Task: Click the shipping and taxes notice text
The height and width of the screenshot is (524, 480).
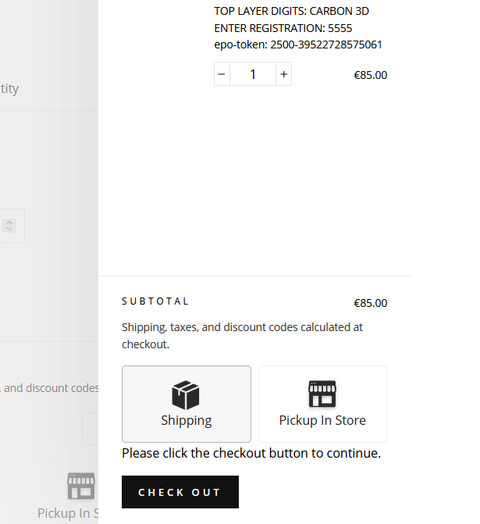Action: click(242, 336)
